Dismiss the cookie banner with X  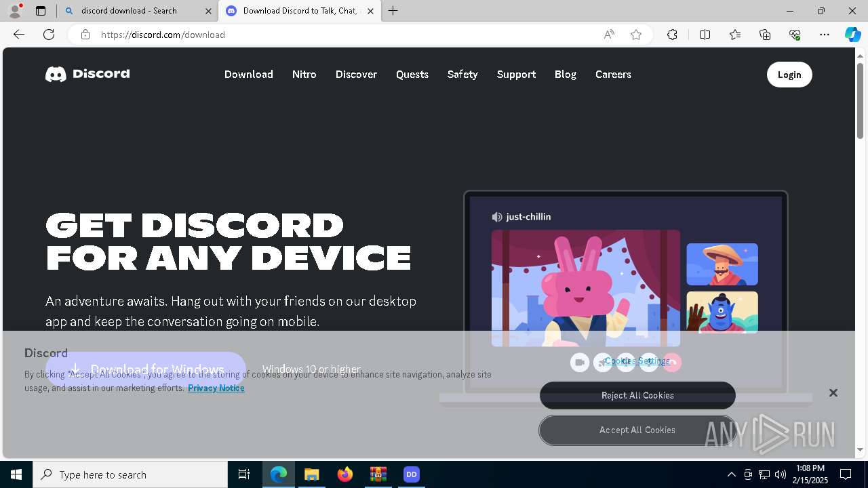coord(833,393)
